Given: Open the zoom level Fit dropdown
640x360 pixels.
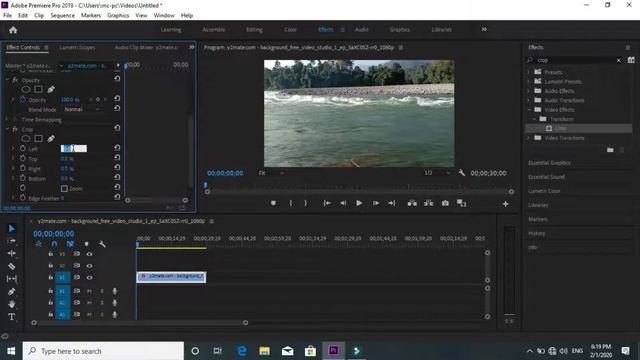Looking at the screenshot, I should coord(271,173).
